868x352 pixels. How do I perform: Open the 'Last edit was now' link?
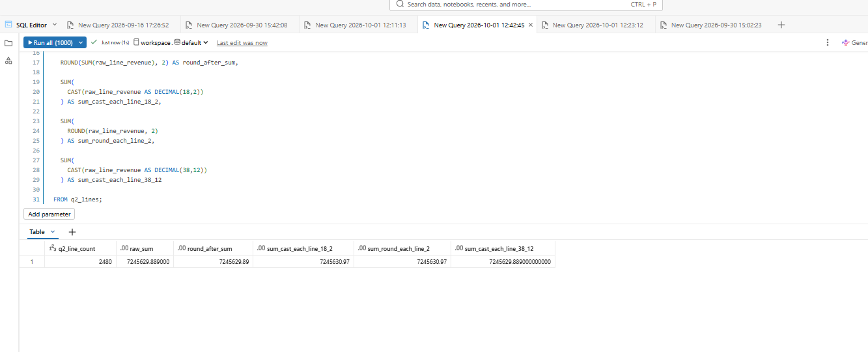(242, 43)
